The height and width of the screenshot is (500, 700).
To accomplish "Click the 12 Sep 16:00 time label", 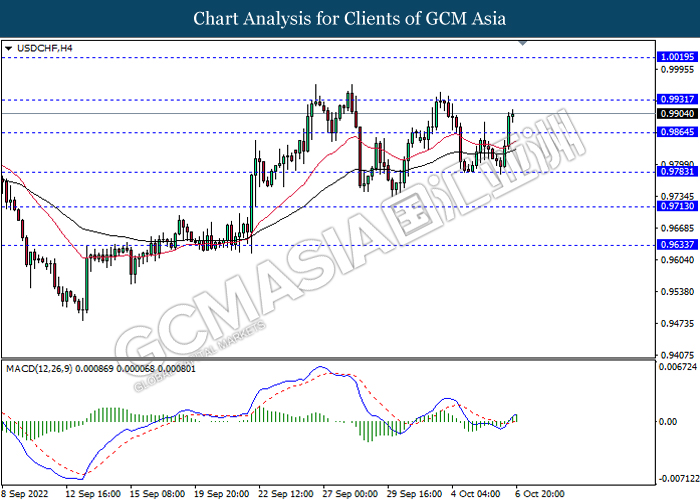I will 93,494.
